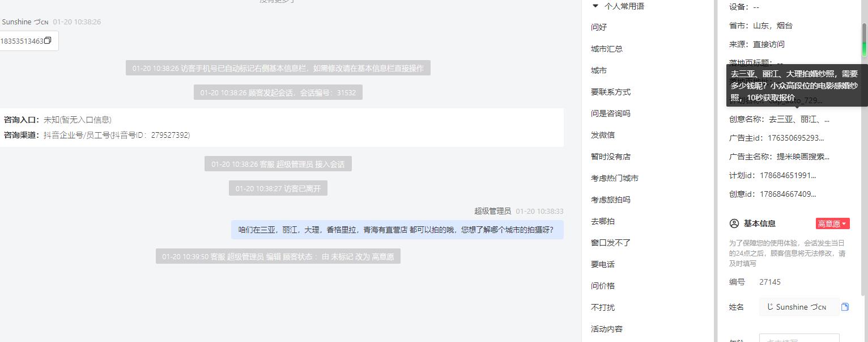Image resolution: width=868 pixels, height=342 pixels.
Task: Select the 不打扰 quick phrase
Action: pos(603,307)
